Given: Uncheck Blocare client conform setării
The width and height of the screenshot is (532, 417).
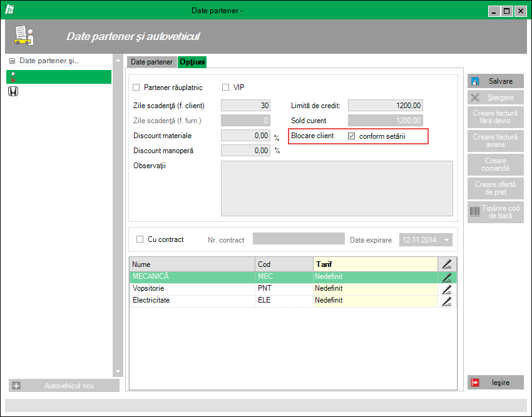Looking at the screenshot, I should 351,136.
